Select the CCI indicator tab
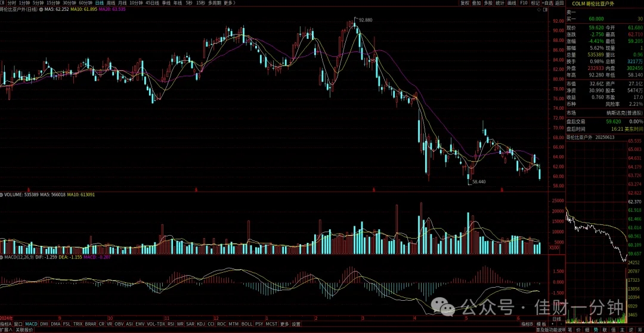 [x=211, y=324]
